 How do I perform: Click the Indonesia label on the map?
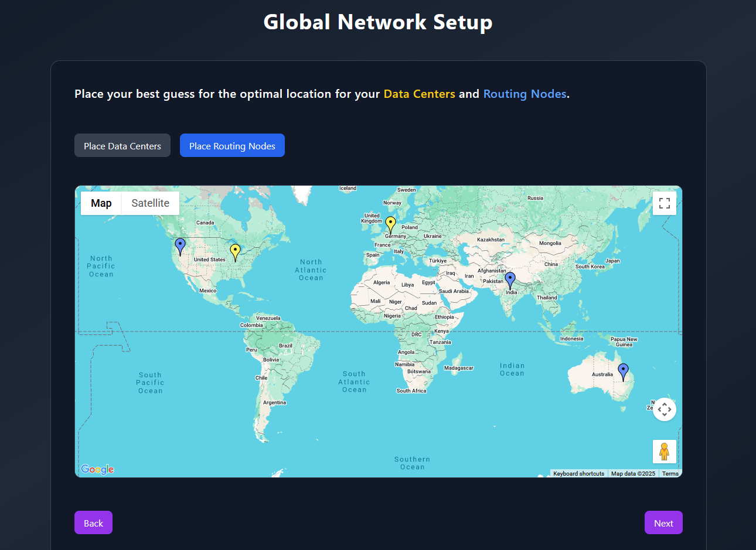click(571, 339)
